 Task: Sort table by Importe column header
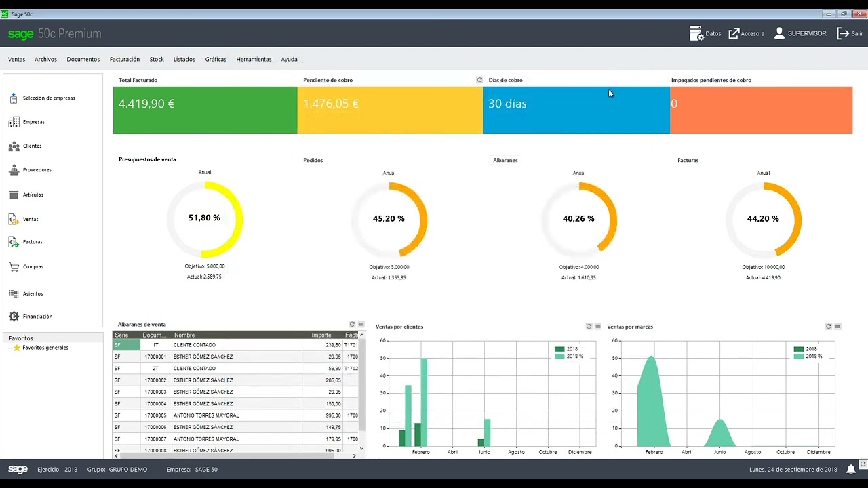tap(323, 335)
